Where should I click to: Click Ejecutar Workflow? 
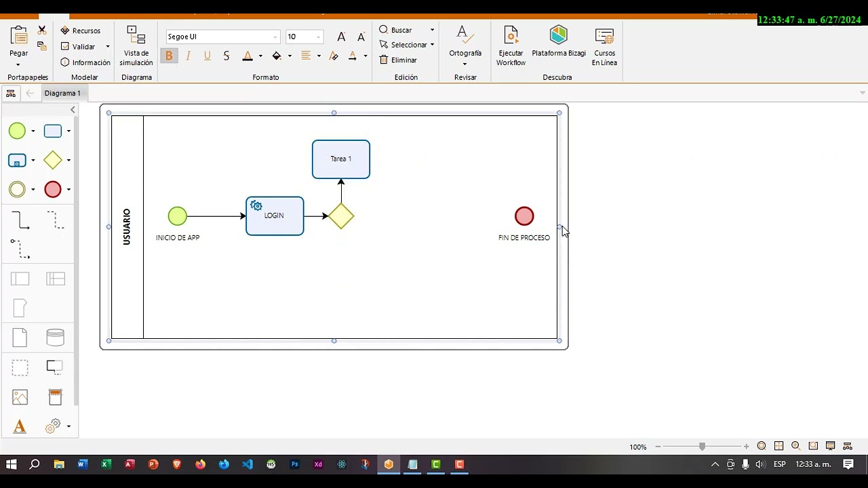click(x=511, y=46)
